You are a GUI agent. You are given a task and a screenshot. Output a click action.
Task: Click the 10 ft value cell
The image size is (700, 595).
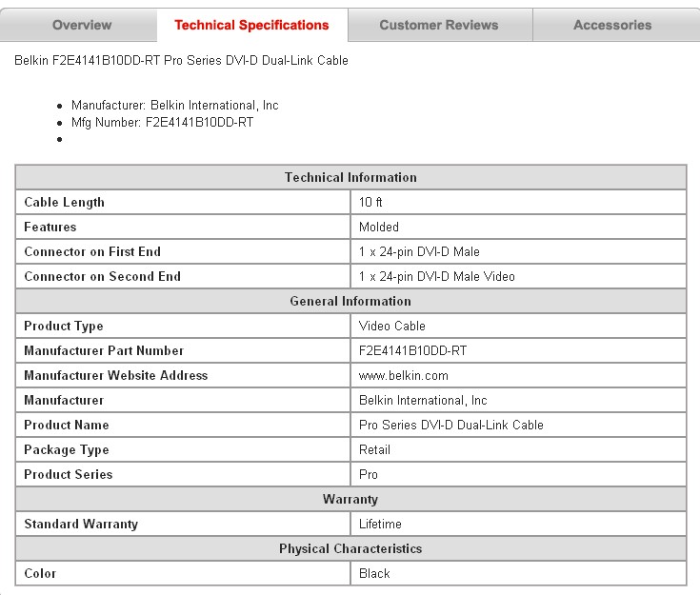pyautogui.click(x=518, y=202)
